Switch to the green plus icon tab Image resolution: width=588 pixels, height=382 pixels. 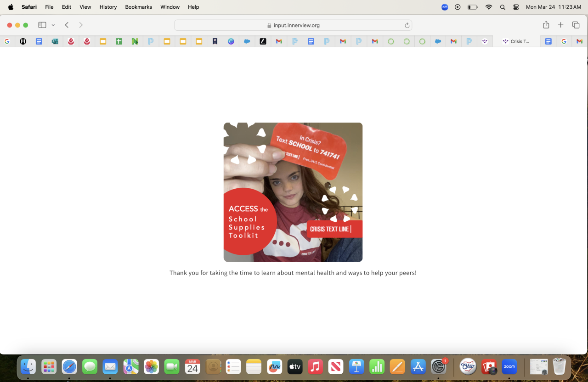click(x=119, y=41)
